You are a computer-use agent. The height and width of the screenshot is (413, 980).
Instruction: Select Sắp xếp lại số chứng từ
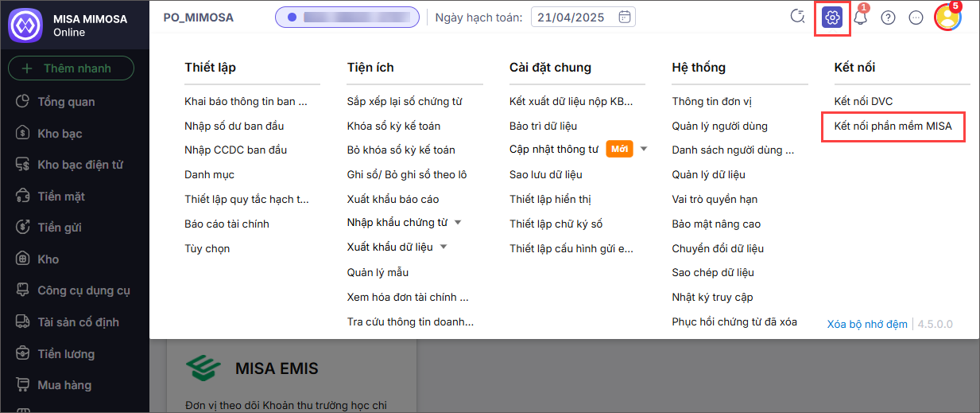click(405, 101)
